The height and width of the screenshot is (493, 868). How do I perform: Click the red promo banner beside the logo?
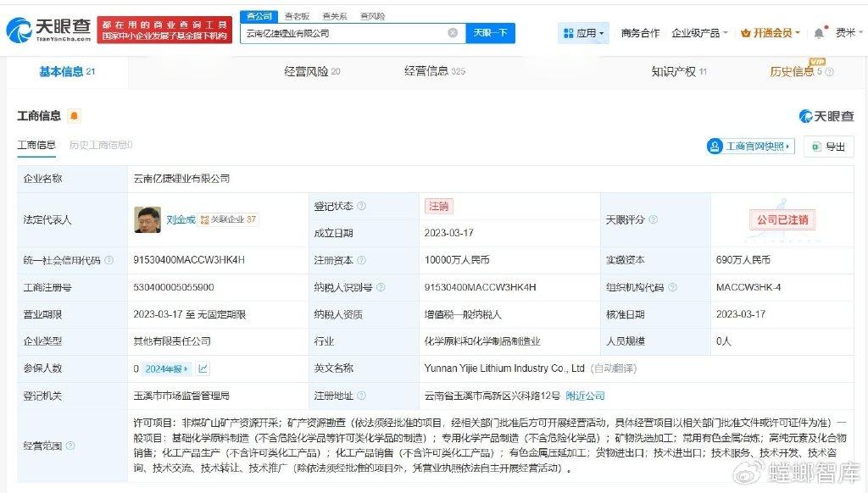(x=164, y=30)
